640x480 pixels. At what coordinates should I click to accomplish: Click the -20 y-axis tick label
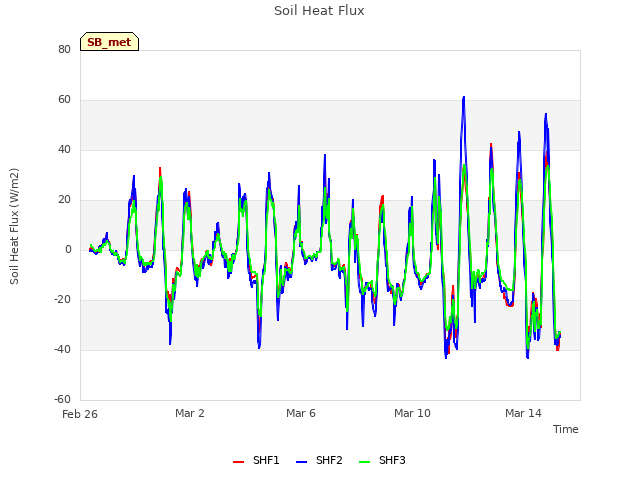(x=62, y=300)
